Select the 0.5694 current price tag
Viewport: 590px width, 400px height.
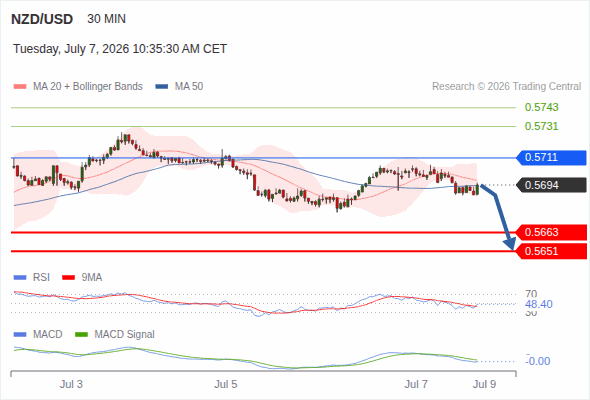point(551,185)
